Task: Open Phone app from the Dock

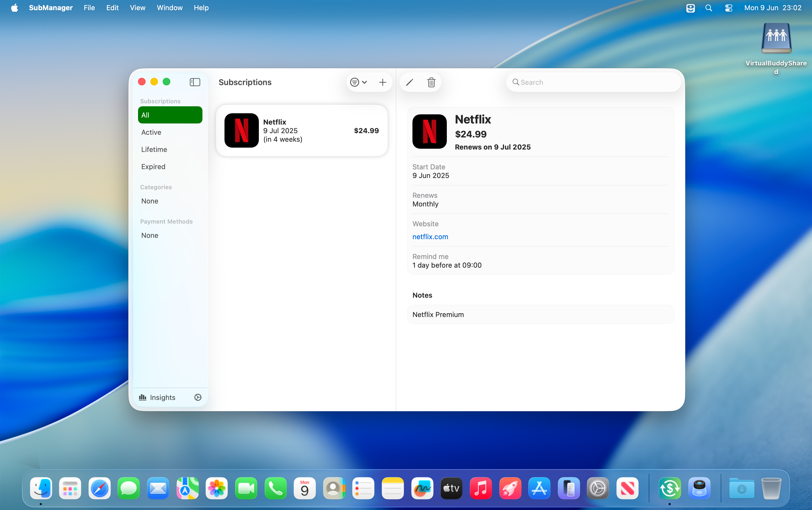Action: point(275,488)
